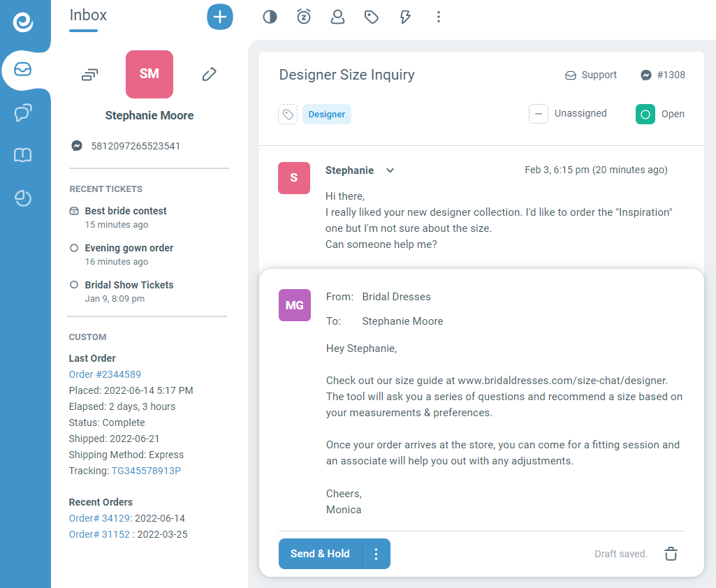Open the reports pie chart icon
716x588 pixels.
(23, 198)
